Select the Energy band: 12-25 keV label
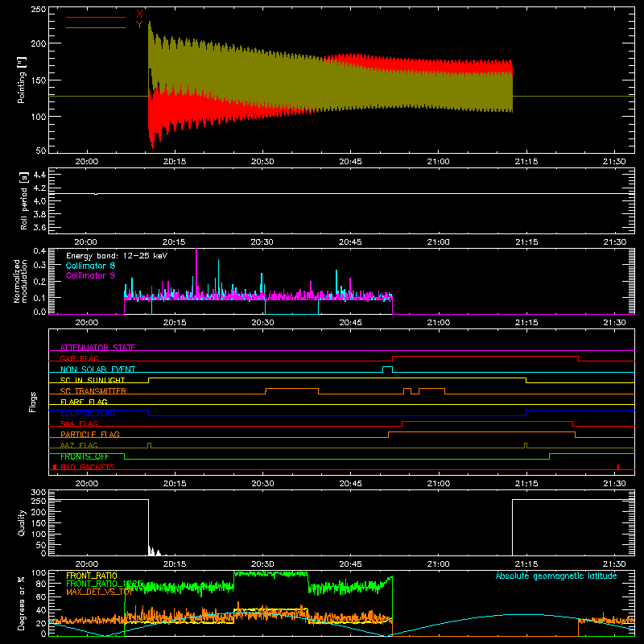This screenshot has height=644, width=644. click(x=117, y=256)
